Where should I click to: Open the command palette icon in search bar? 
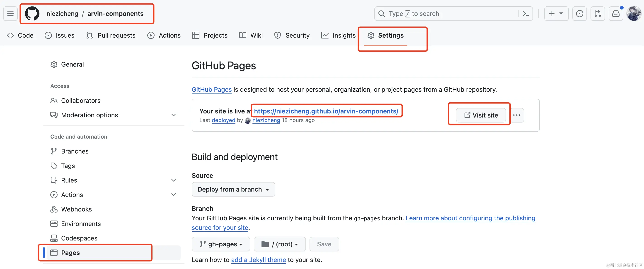(525, 14)
